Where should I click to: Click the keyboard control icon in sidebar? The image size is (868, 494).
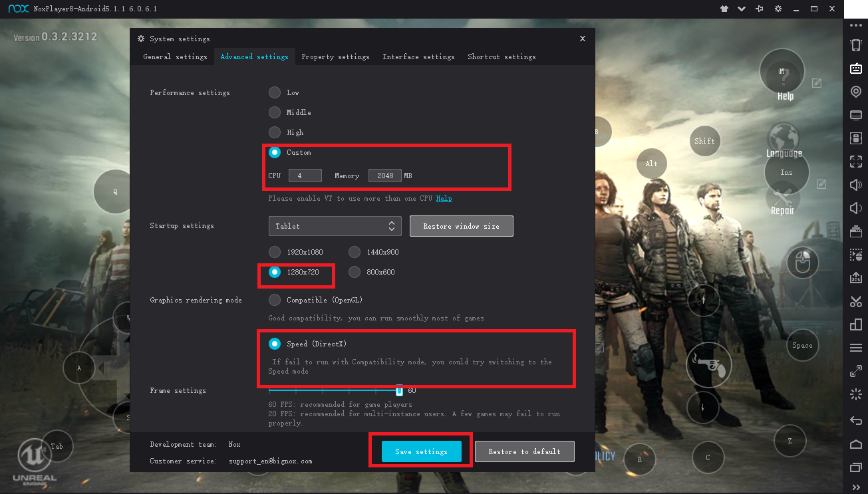click(856, 68)
